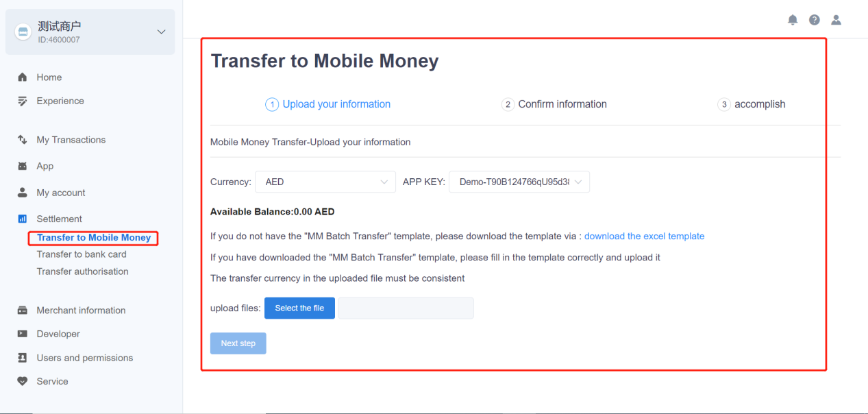
Task: Click the My account person icon
Action: 23,193
